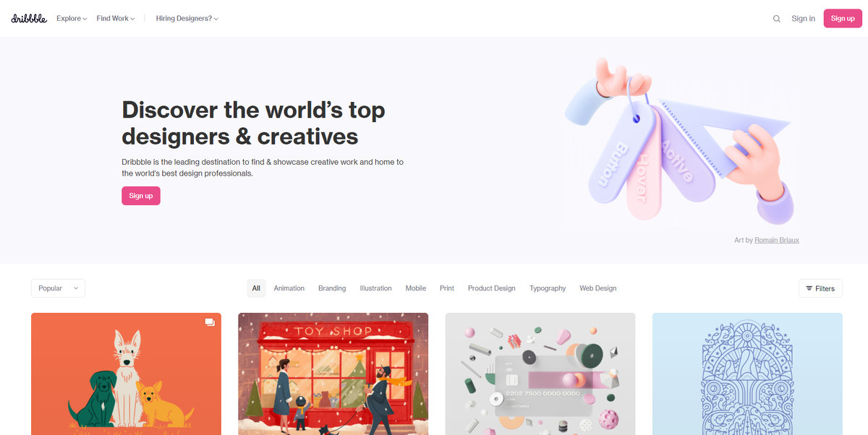Select the Illustration category
Screen dimensions: 868x435
(376, 288)
